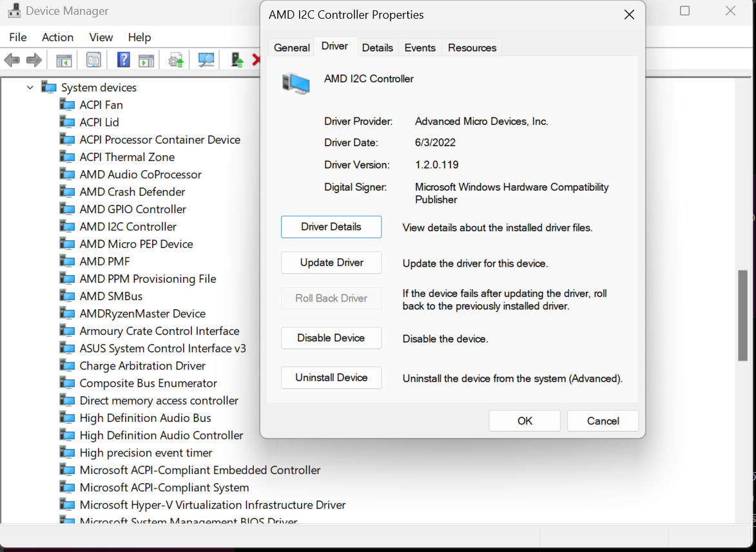
Task: Click the Back arrow in the toolbar
Action: click(x=12, y=61)
